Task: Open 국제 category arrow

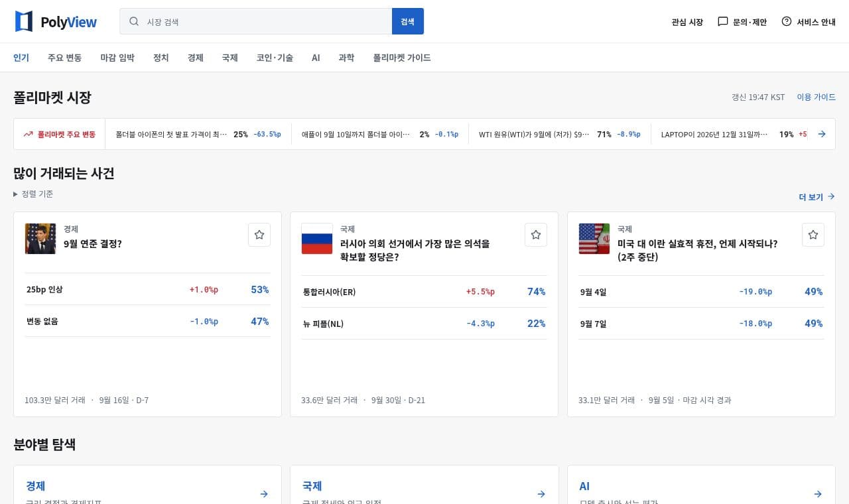Action: 541,494
